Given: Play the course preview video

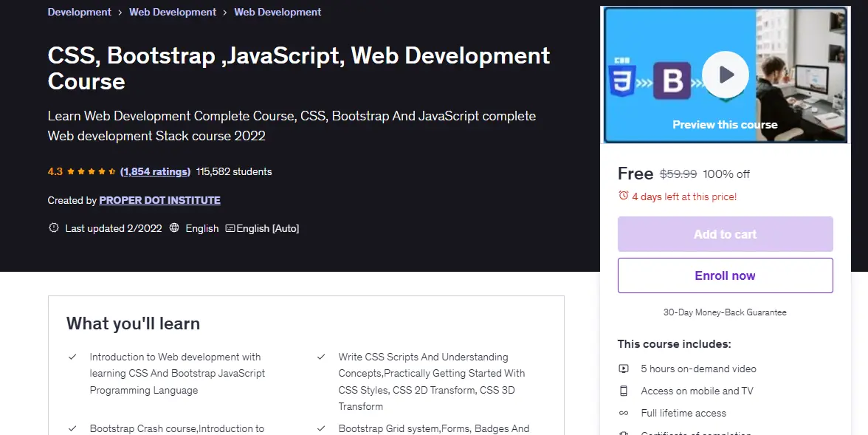Looking at the screenshot, I should coord(725,75).
